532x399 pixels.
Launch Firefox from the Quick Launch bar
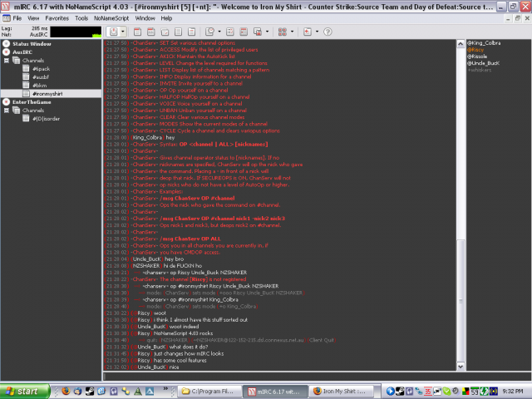[x=66, y=392]
